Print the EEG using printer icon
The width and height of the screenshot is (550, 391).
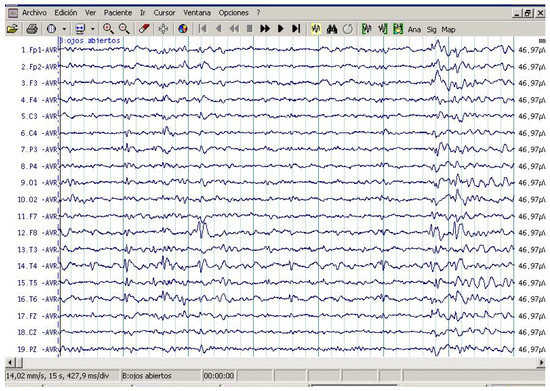click(x=32, y=29)
